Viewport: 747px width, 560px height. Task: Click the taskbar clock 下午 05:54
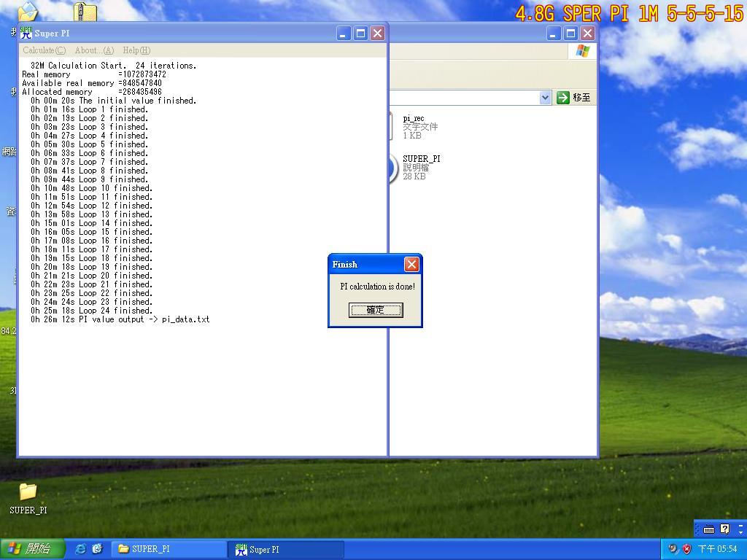717,549
